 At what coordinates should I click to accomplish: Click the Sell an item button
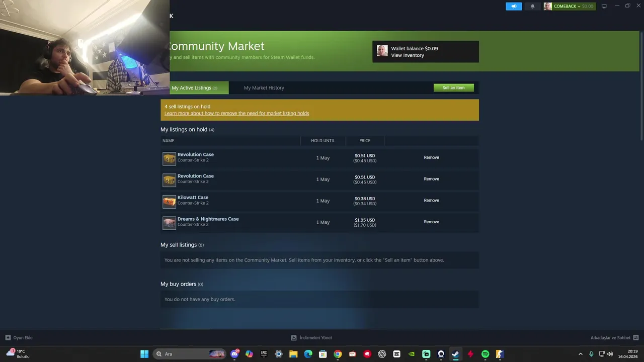(453, 87)
